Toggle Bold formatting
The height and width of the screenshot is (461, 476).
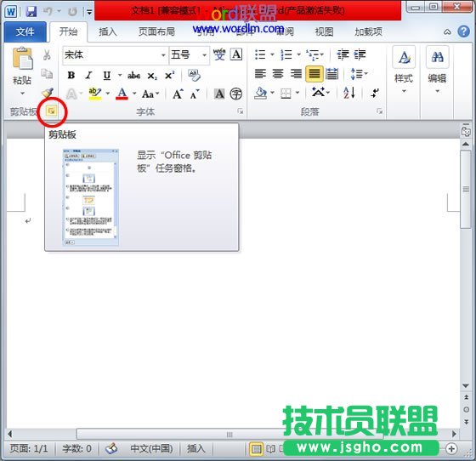71,76
